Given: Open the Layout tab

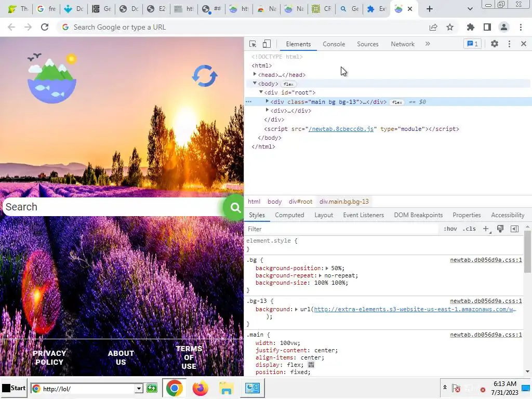Looking at the screenshot, I should [324, 215].
